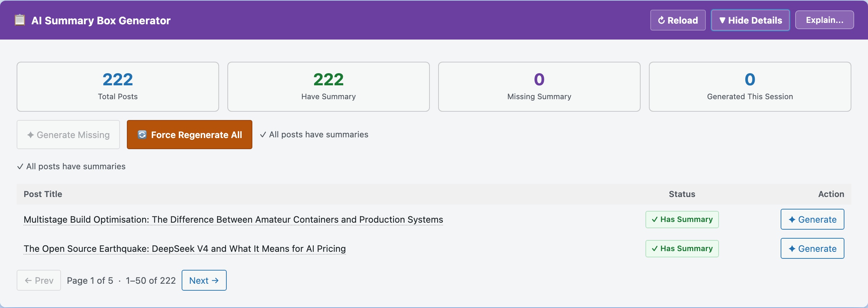868x308 pixels.
Task: Click the Post Title column header
Action: tap(43, 194)
